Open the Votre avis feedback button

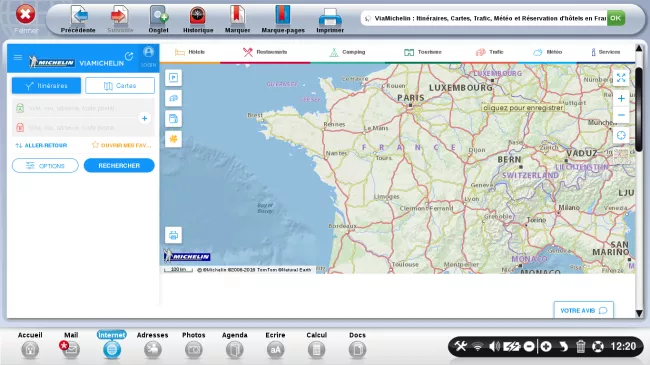point(584,310)
